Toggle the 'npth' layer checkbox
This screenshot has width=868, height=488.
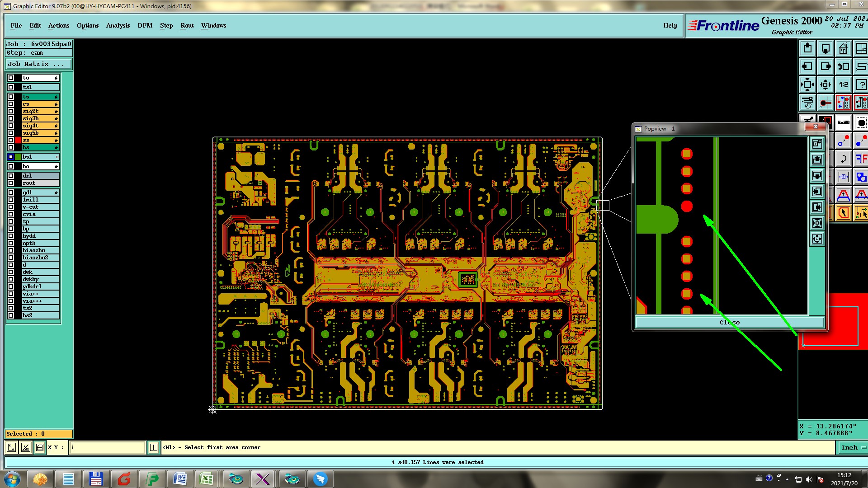(11, 243)
